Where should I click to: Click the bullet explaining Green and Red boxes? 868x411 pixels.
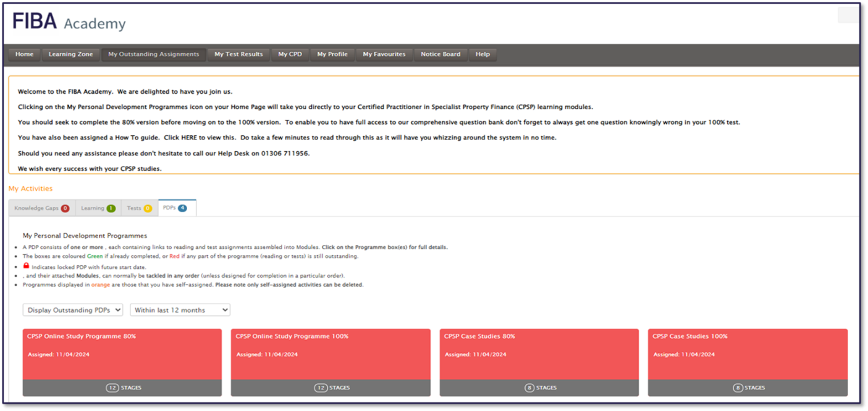coord(190,256)
